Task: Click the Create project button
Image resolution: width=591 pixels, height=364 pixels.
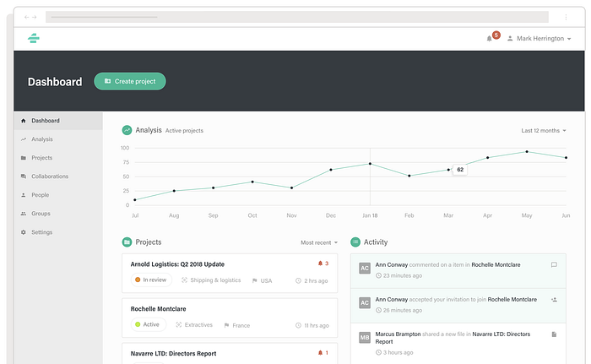Action: point(130,81)
